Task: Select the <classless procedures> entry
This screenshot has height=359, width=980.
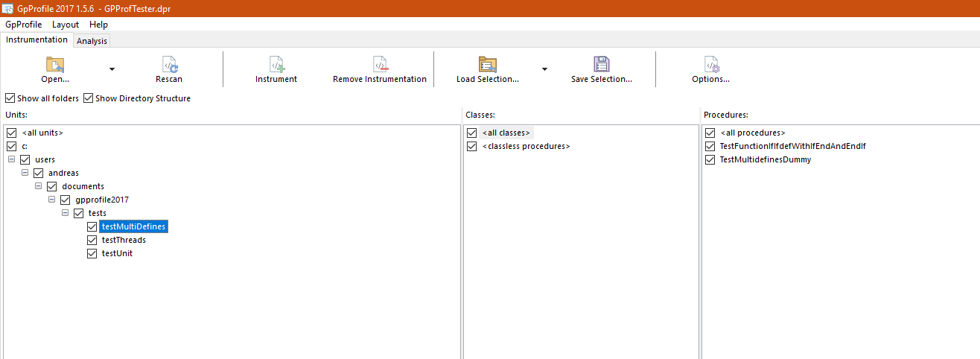Action: (x=526, y=146)
